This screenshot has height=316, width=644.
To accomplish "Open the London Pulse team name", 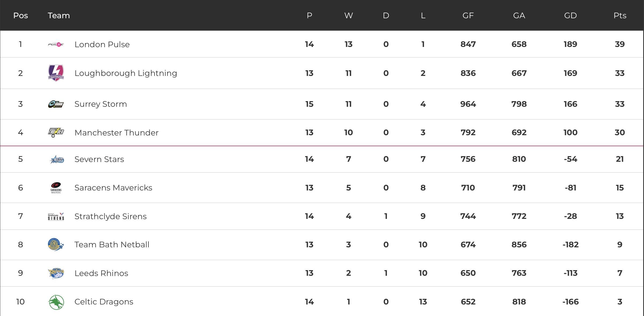I will (102, 44).
